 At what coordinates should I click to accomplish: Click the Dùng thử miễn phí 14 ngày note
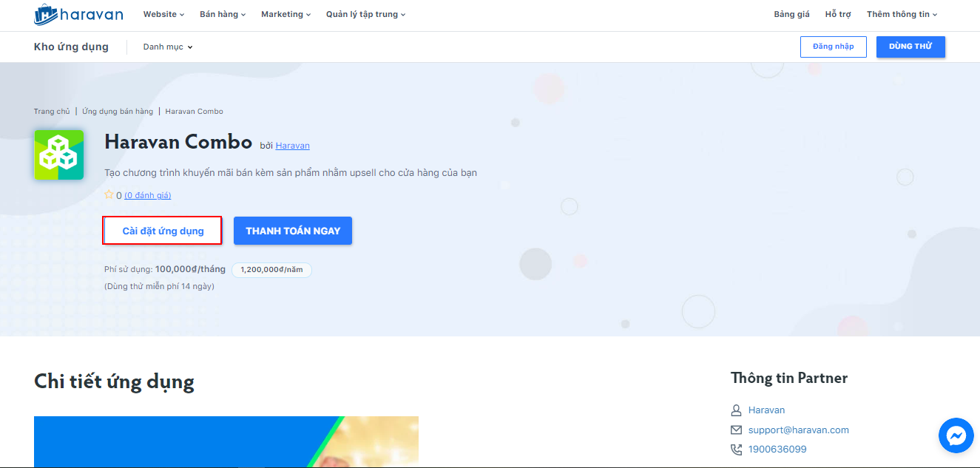pos(159,286)
